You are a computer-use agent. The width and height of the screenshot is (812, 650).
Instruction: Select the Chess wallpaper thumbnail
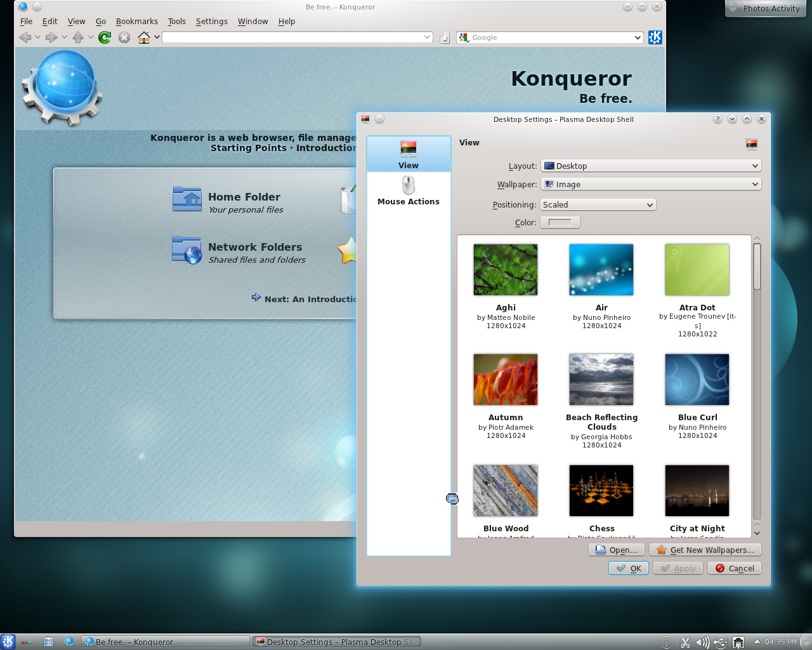[x=601, y=491]
